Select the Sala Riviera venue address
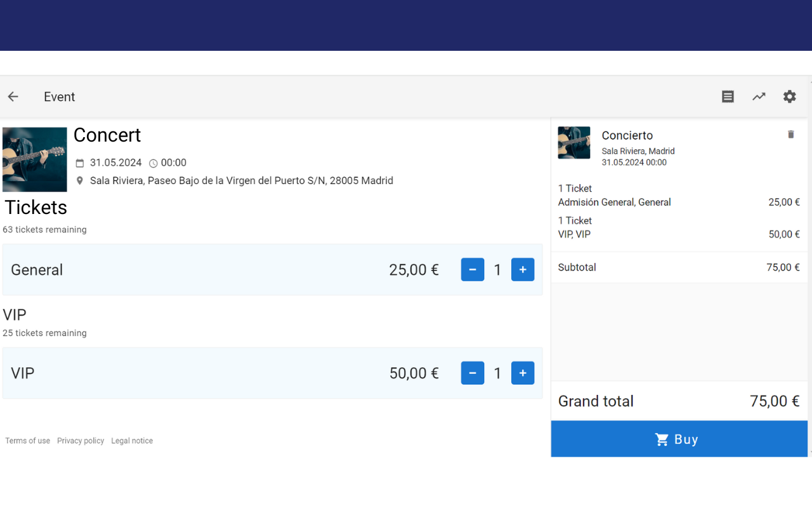 (241, 181)
